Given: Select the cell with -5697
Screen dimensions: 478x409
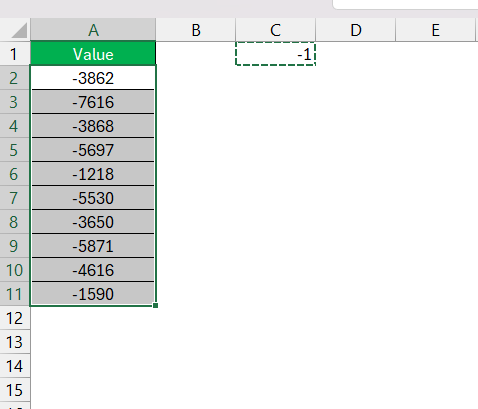Looking at the screenshot, I should pos(93,150).
